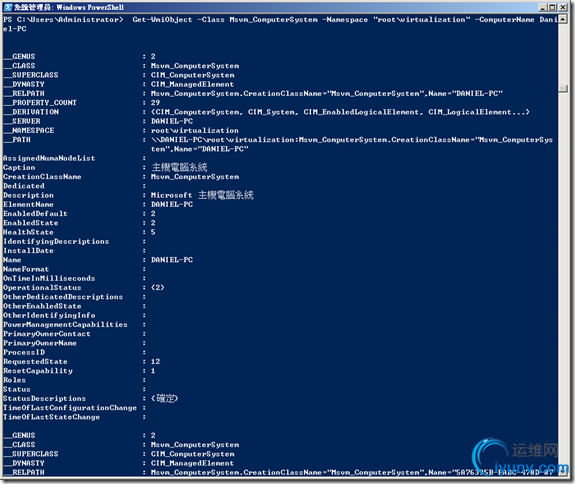
Task: Click the __PATH property label
Action: tap(17, 140)
